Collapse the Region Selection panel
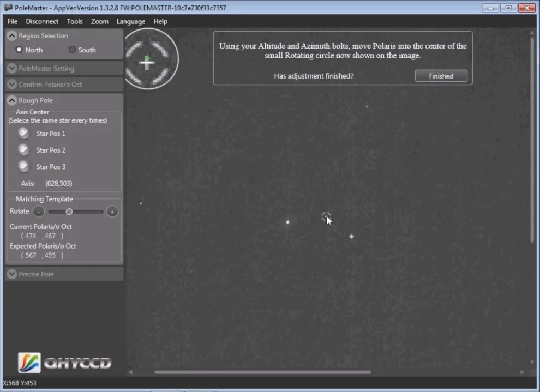This screenshot has width=540, height=392. click(x=11, y=35)
